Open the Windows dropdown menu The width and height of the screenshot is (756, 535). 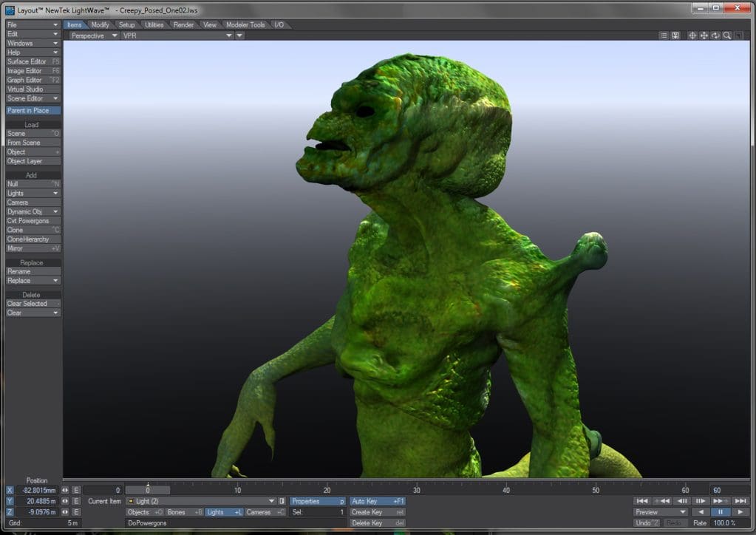pyautogui.click(x=33, y=43)
